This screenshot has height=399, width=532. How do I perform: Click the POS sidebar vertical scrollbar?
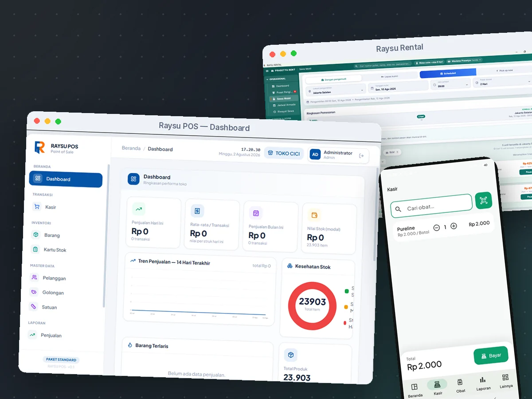click(106, 235)
